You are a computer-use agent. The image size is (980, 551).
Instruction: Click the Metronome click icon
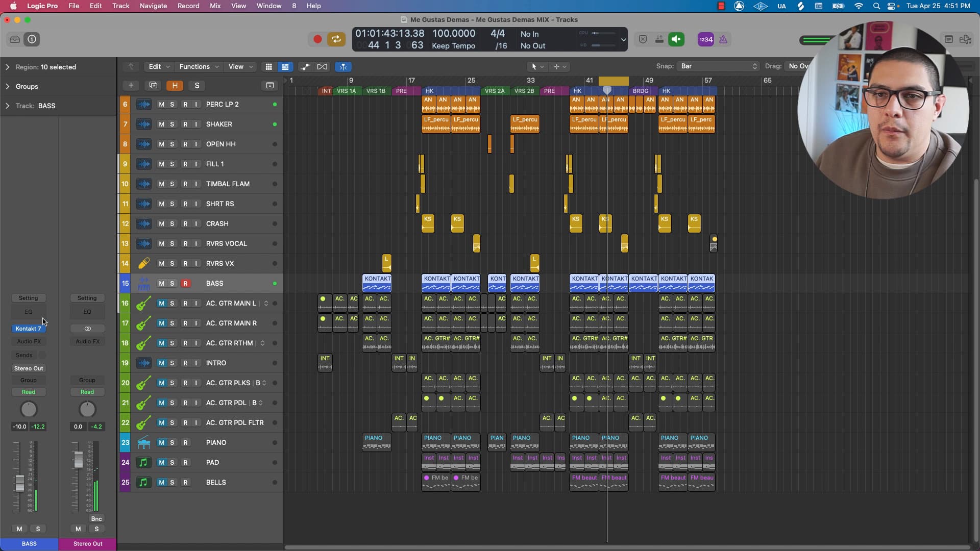click(x=723, y=39)
